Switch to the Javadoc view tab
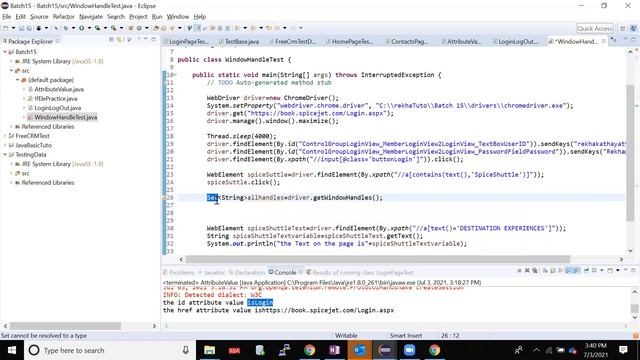This screenshot has width=640, height=360. pyautogui.click(x=211, y=273)
